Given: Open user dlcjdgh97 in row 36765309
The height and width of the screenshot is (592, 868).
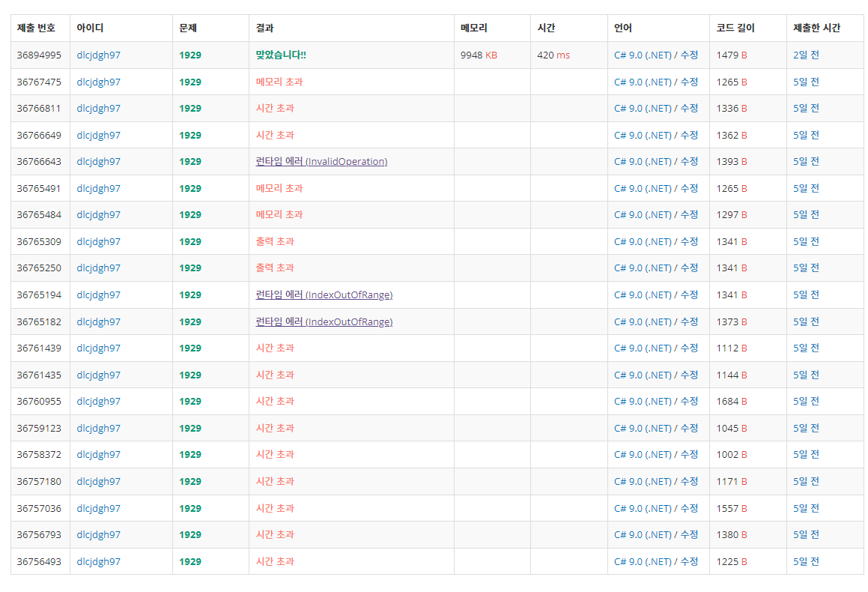Looking at the screenshot, I should [x=99, y=241].
